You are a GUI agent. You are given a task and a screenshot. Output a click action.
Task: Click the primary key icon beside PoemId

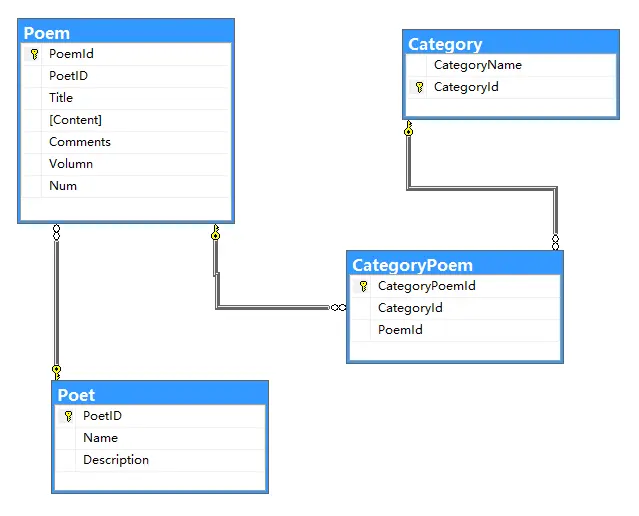coord(34,54)
